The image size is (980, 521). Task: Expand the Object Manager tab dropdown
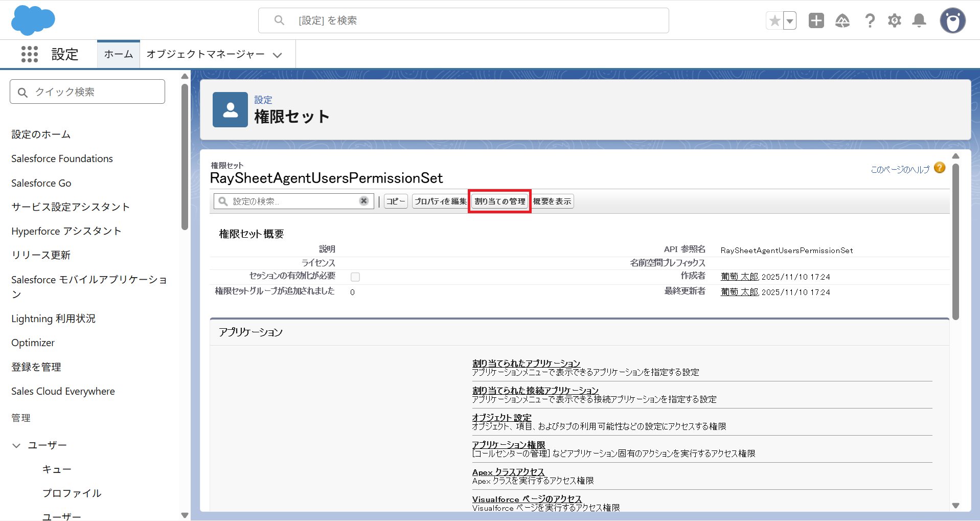(x=278, y=55)
